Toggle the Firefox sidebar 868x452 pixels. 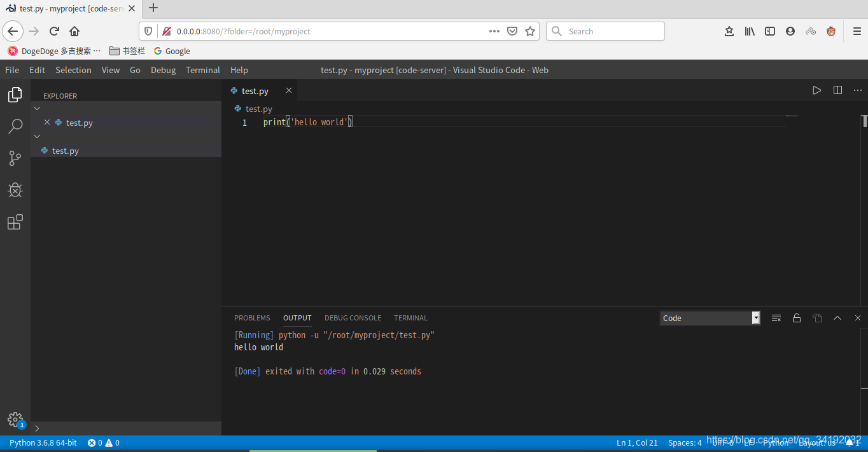point(770,31)
